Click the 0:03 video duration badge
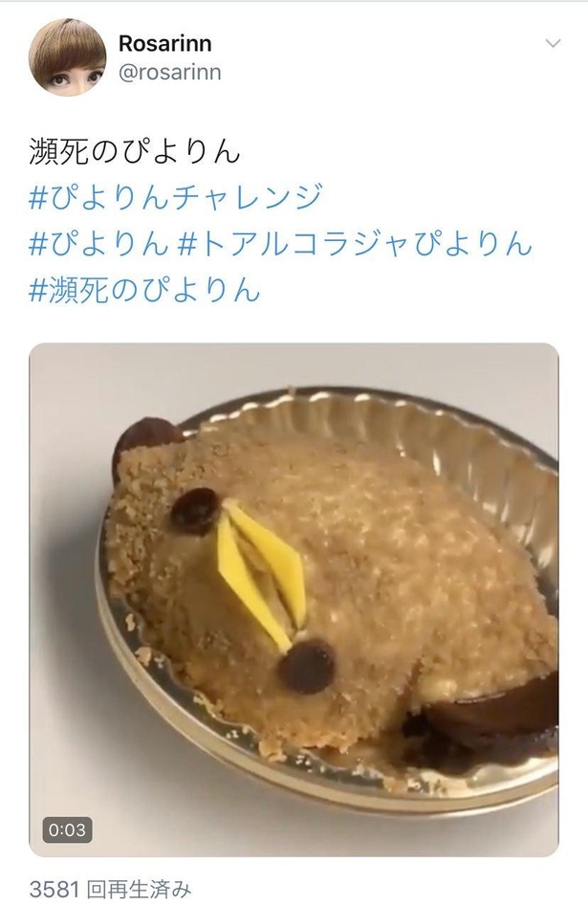Image resolution: width=588 pixels, height=905 pixels. (x=67, y=830)
